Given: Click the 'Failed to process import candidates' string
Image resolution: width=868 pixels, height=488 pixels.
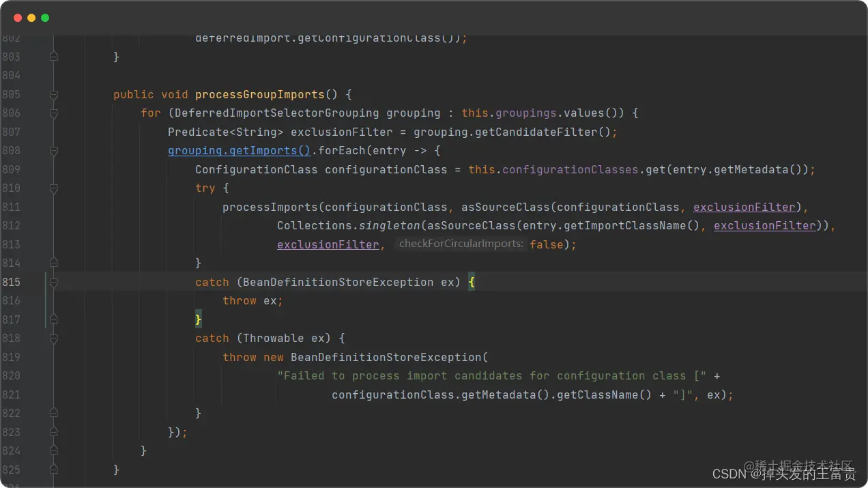Looking at the screenshot, I should (492, 376).
